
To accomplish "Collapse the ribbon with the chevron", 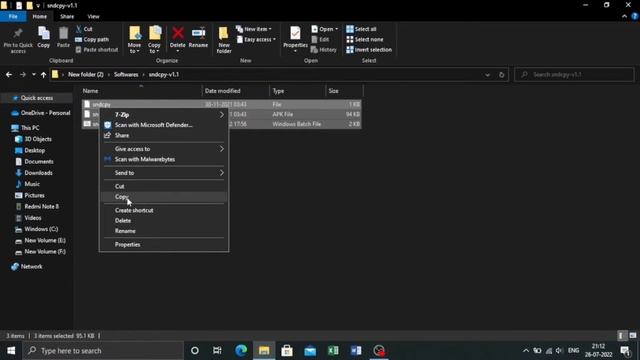I will click(x=624, y=16).
